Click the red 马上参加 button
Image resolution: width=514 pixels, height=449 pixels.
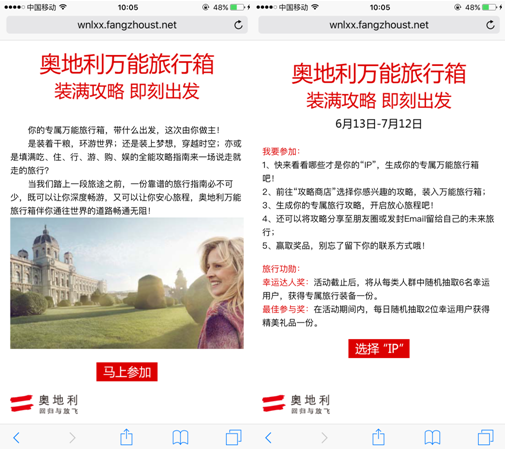(127, 372)
